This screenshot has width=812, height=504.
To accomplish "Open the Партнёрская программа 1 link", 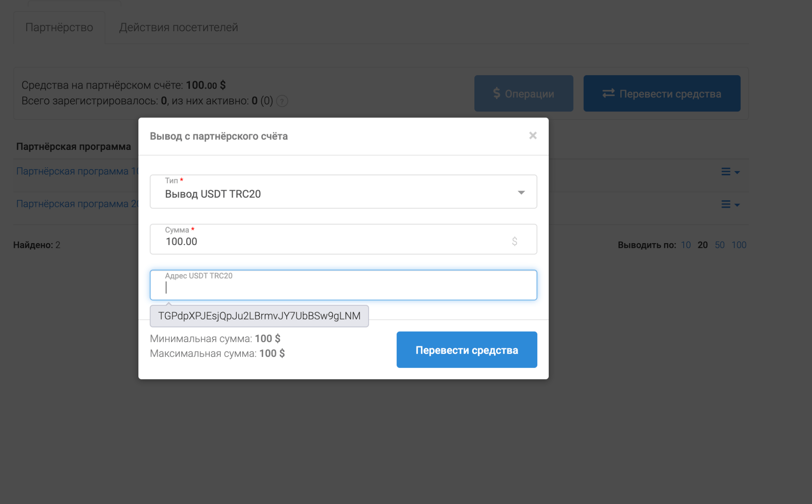I will pos(77,171).
